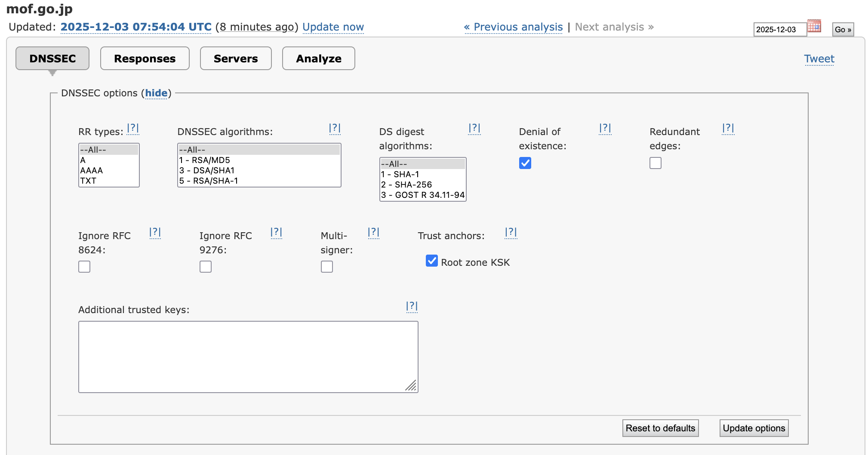868x455 pixels.
Task: Click Update options button
Action: tap(754, 428)
